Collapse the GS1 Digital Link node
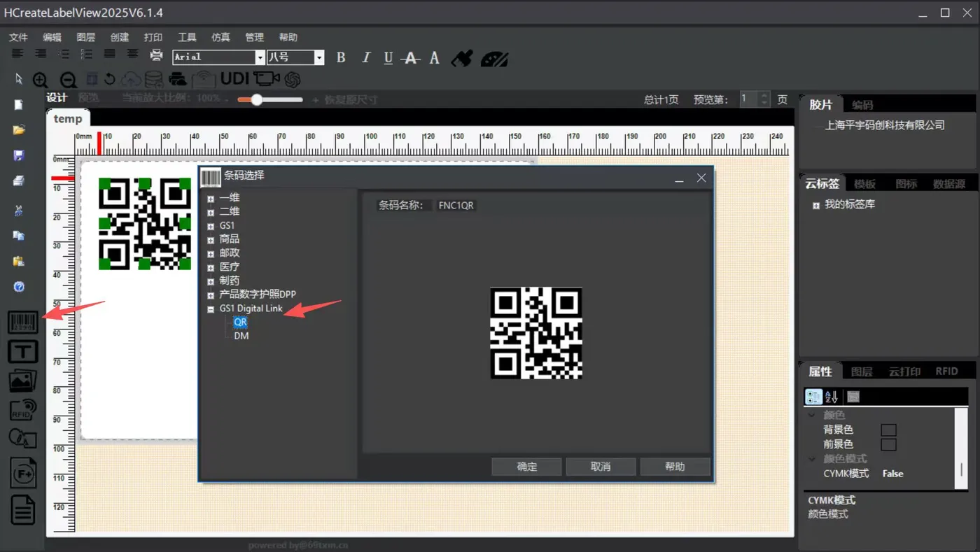The height and width of the screenshot is (552, 980). pos(211,309)
